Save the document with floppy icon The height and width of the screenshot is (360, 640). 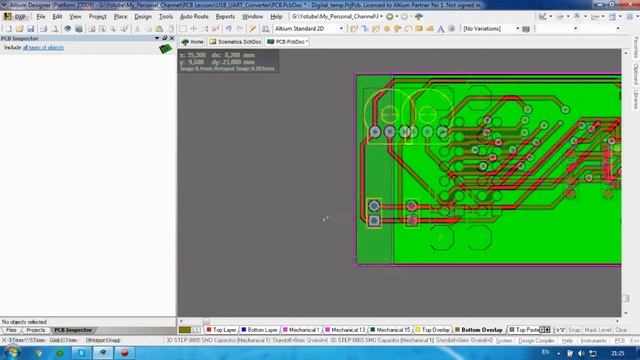point(31,29)
